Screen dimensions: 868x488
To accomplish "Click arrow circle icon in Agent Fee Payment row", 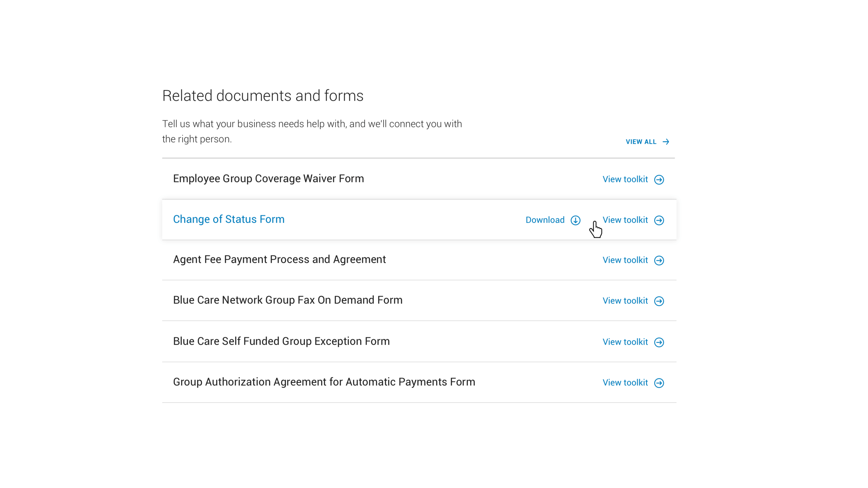I will pyautogui.click(x=659, y=260).
